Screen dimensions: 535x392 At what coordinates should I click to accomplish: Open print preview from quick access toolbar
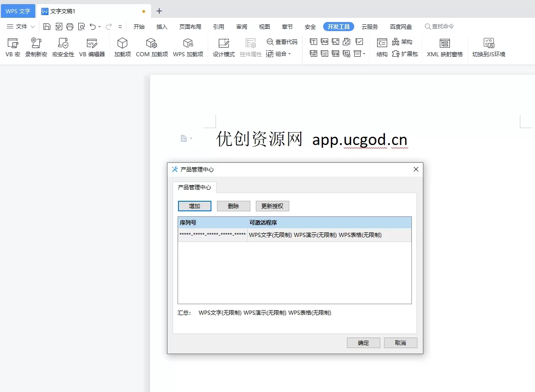point(81,27)
